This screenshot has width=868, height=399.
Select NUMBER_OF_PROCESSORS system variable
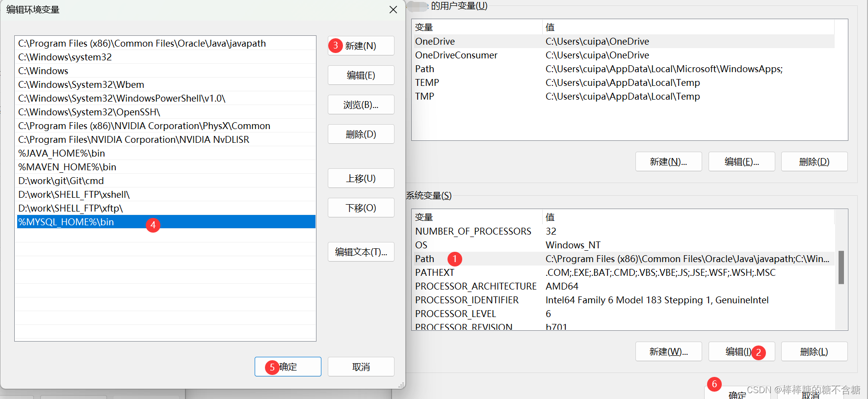click(623, 231)
